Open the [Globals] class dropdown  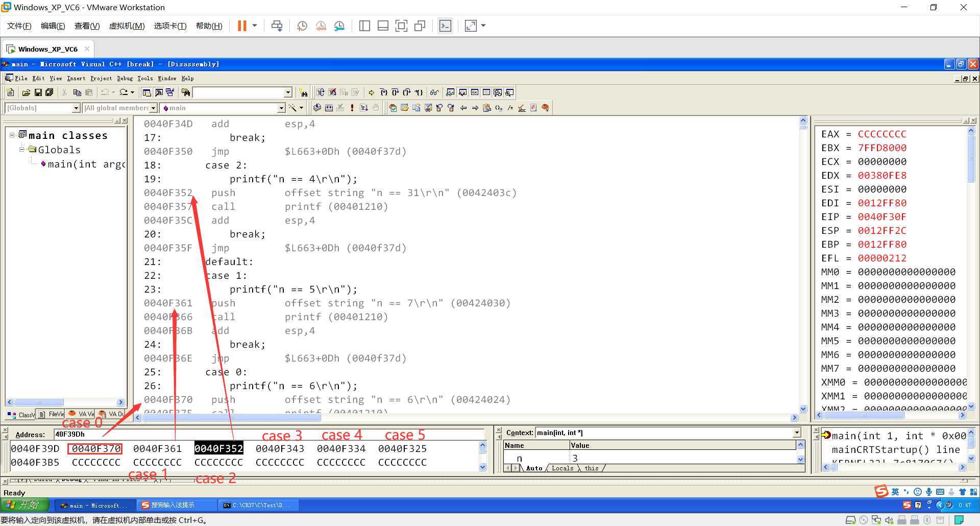pyautogui.click(x=76, y=108)
